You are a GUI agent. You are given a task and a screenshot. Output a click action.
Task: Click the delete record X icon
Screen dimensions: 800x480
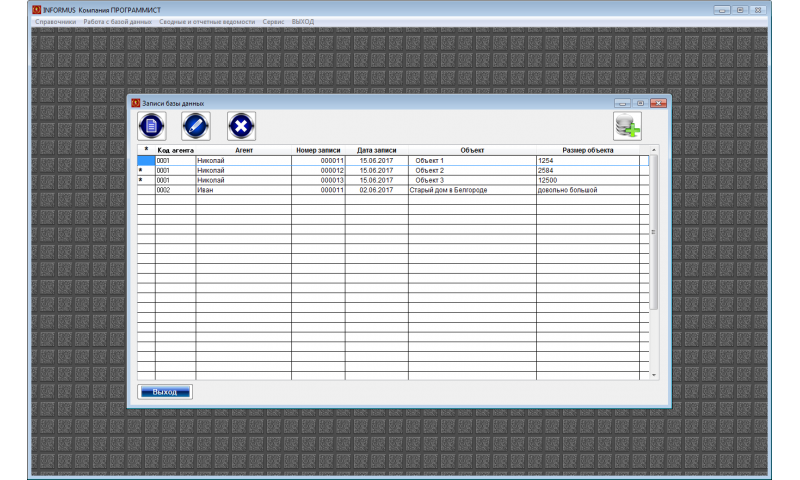(242, 126)
